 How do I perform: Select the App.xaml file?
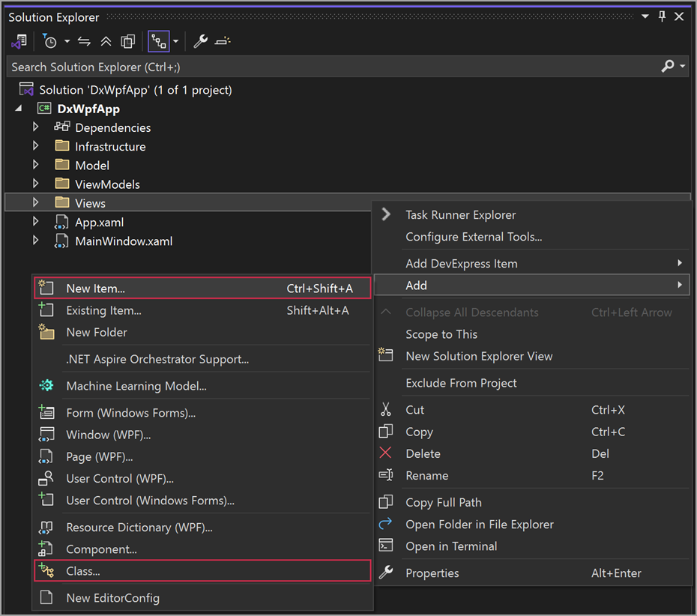coord(99,223)
